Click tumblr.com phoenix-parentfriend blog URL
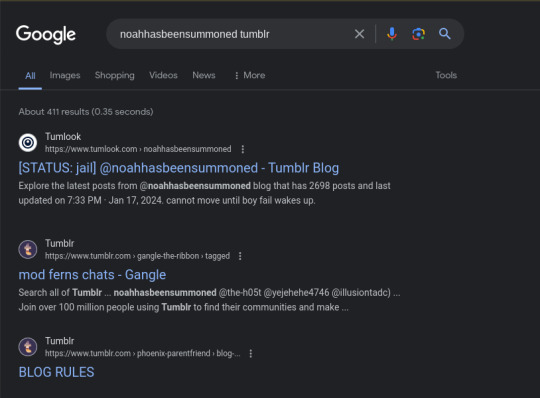Viewport: 540px width, 398px height. point(143,353)
